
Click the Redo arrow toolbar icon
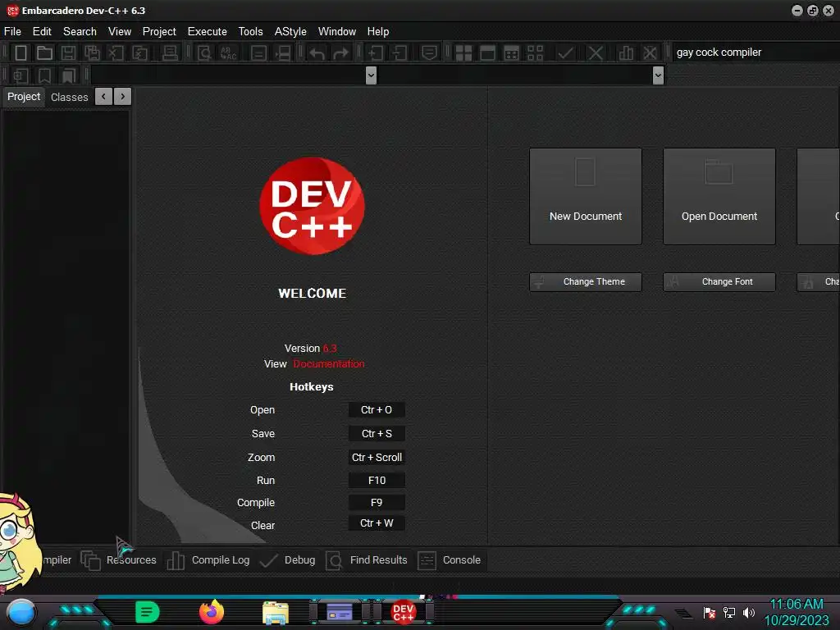coord(340,52)
